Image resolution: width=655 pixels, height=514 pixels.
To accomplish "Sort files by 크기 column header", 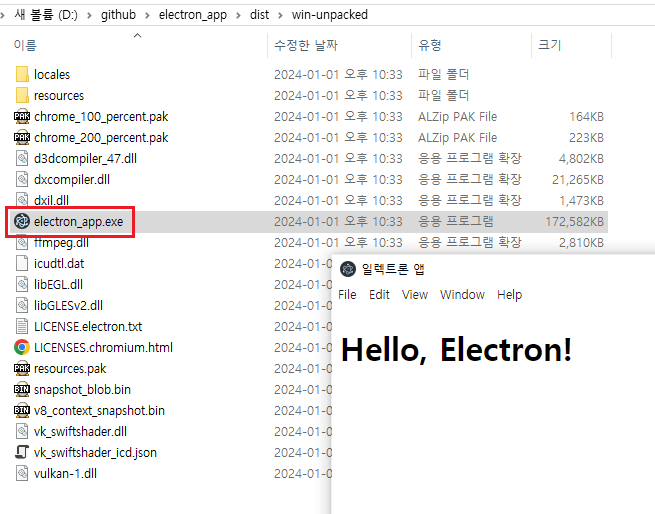I will 549,45.
